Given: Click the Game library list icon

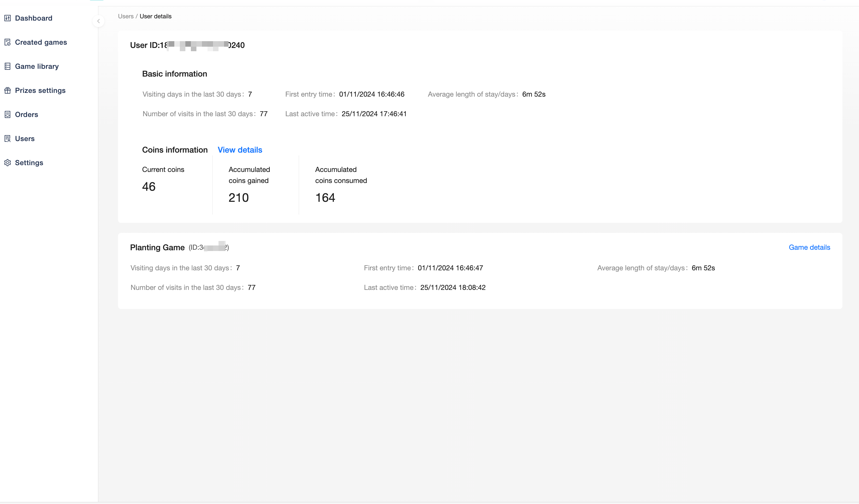Looking at the screenshot, I should (x=8, y=67).
